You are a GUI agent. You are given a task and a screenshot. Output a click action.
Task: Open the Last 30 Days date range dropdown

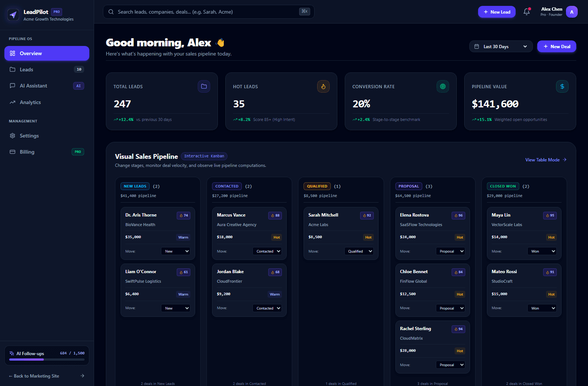tap(501, 46)
